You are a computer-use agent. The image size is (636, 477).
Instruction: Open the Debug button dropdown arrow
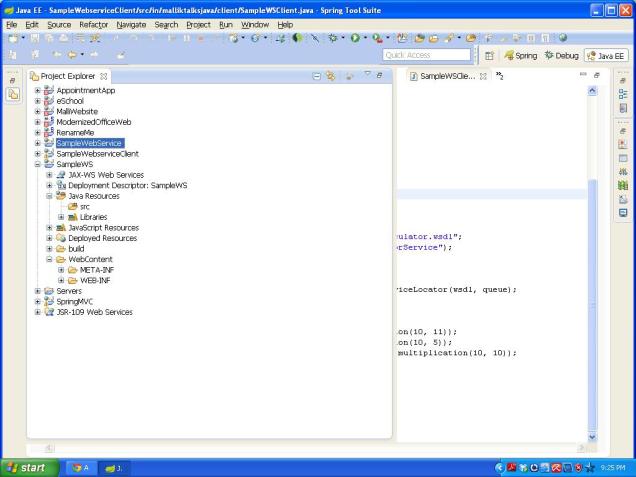342,38
